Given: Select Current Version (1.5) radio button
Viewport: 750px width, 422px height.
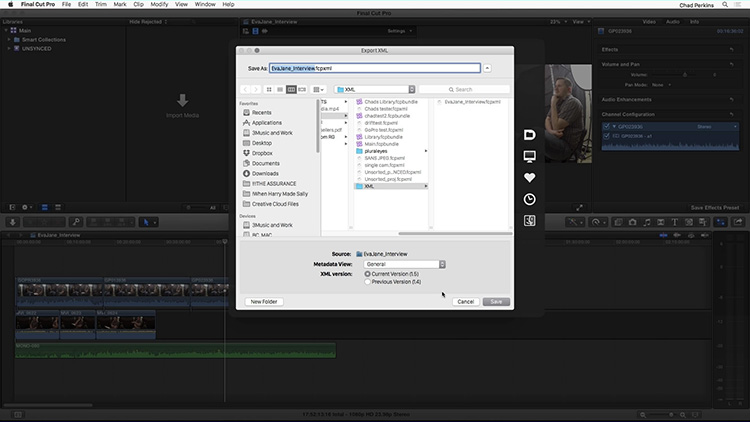Looking at the screenshot, I should tap(367, 274).
